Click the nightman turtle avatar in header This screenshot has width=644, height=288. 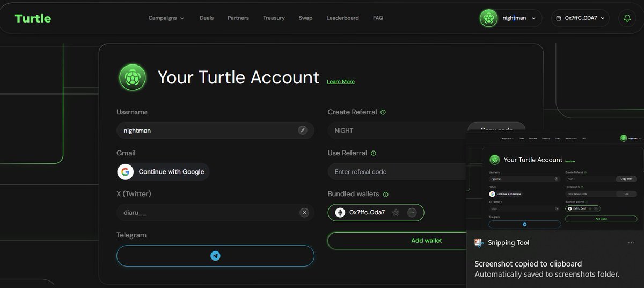[489, 18]
